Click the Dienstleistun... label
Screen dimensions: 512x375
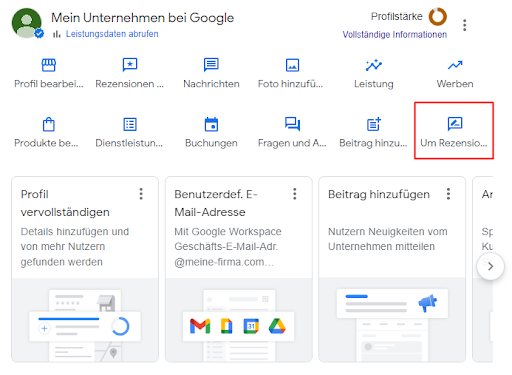pyautogui.click(x=129, y=143)
